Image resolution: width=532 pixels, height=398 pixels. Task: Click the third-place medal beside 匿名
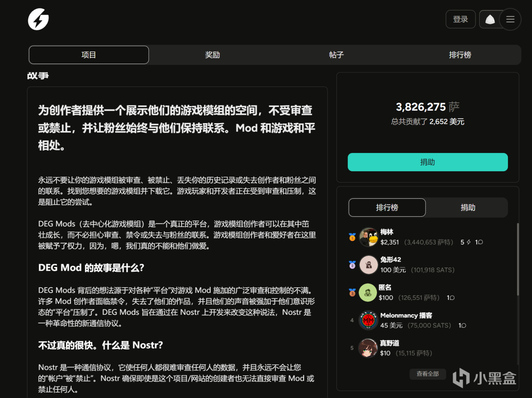point(352,293)
